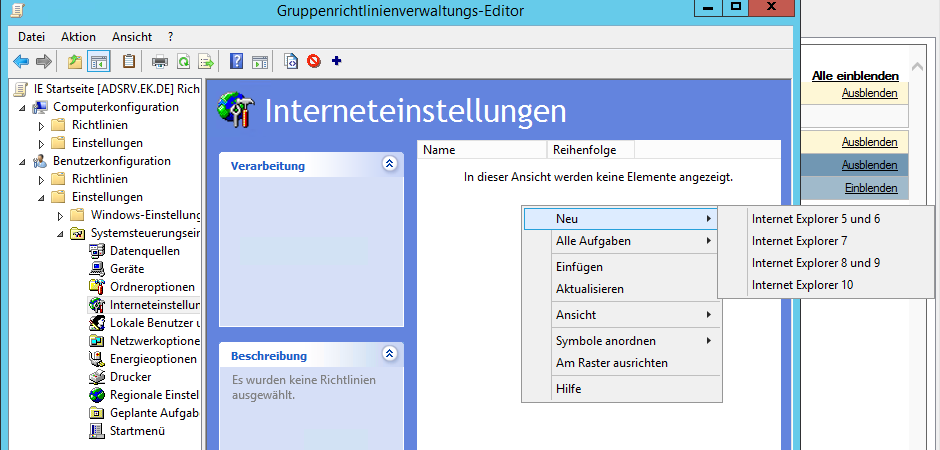This screenshot has width=940, height=450.
Task: Expand Einstellungen under Computerkonfiguration
Action: tap(41, 144)
